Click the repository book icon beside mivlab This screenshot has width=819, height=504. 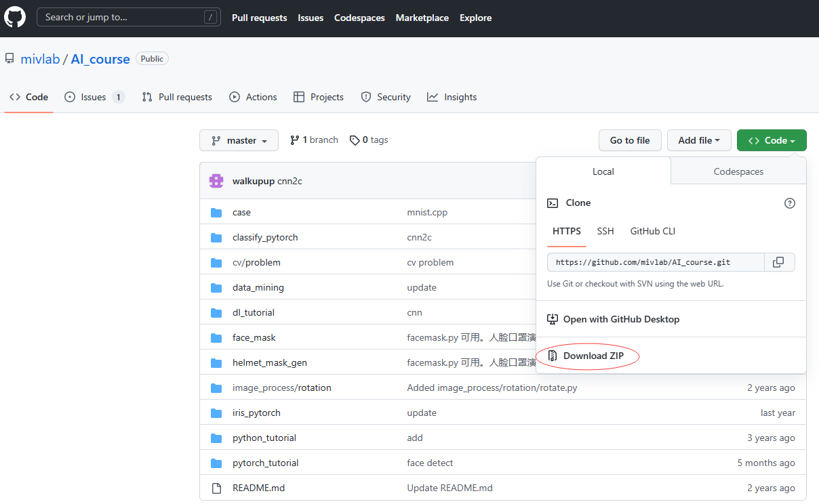click(9, 59)
